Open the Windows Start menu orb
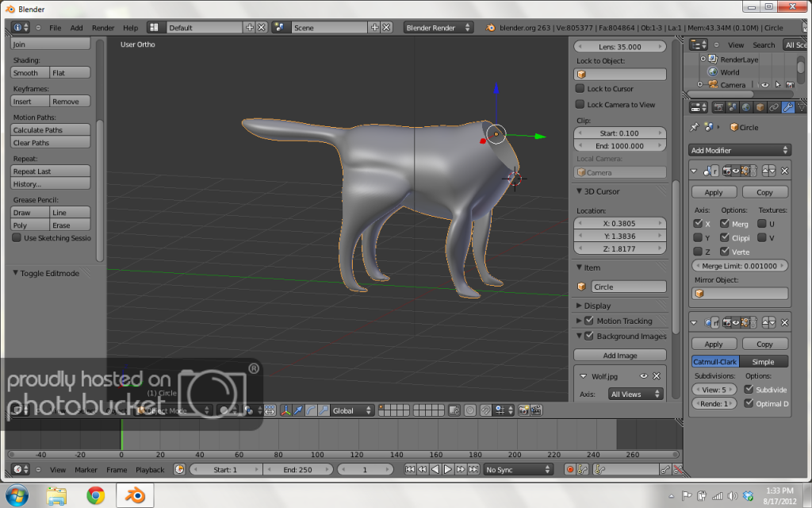The image size is (812, 508). 17,495
